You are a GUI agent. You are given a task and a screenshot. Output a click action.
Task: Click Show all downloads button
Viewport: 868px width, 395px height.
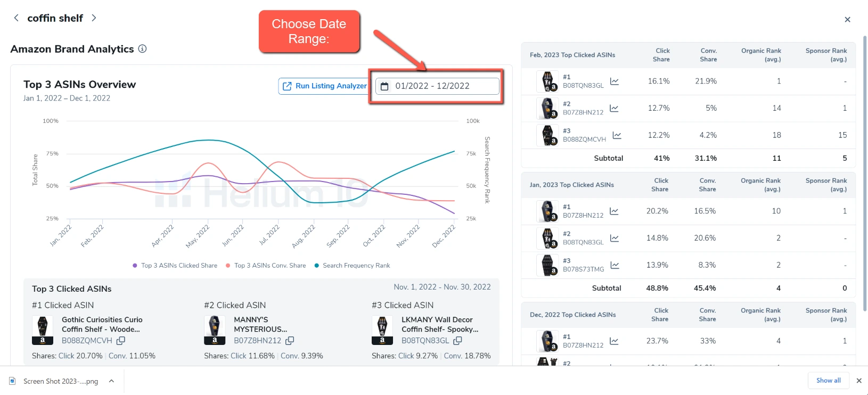[x=828, y=381]
